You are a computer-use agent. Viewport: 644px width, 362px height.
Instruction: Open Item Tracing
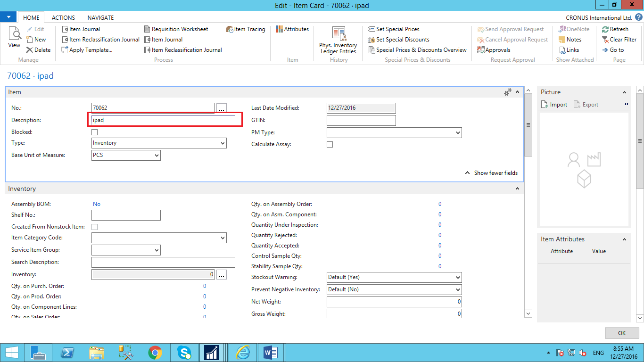[246, 29]
